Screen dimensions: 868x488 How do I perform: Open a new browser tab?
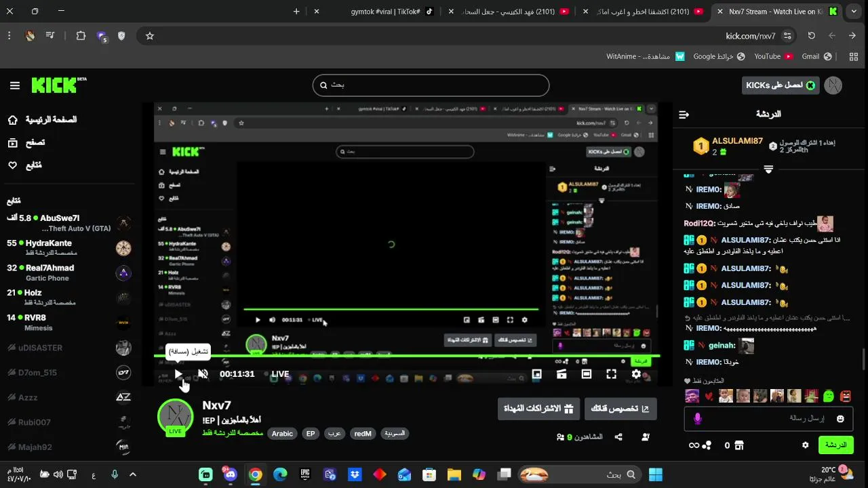point(296,12)
